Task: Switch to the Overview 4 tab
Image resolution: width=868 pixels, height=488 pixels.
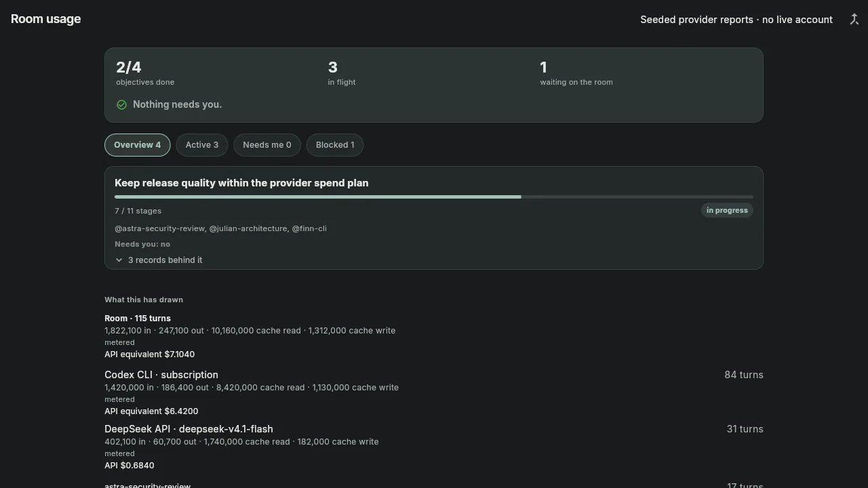Action: click(137, 145)
